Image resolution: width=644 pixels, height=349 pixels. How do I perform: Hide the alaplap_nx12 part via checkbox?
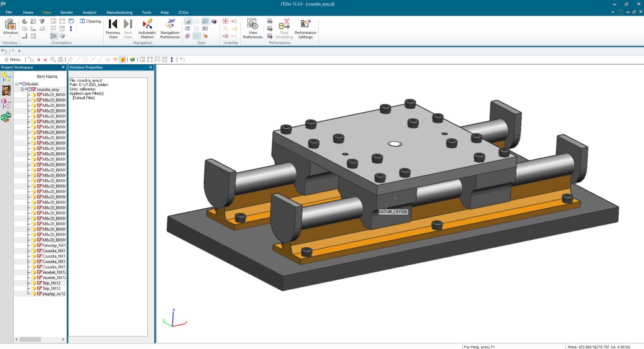tap(39, 294)
